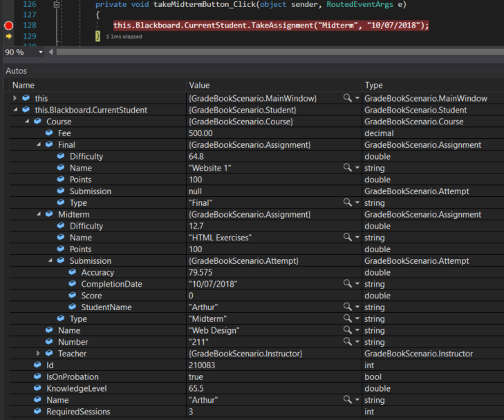Click the property icon beside KnowledgeLevel
Viewport: 504px width, 420px height.
[37, 388]
